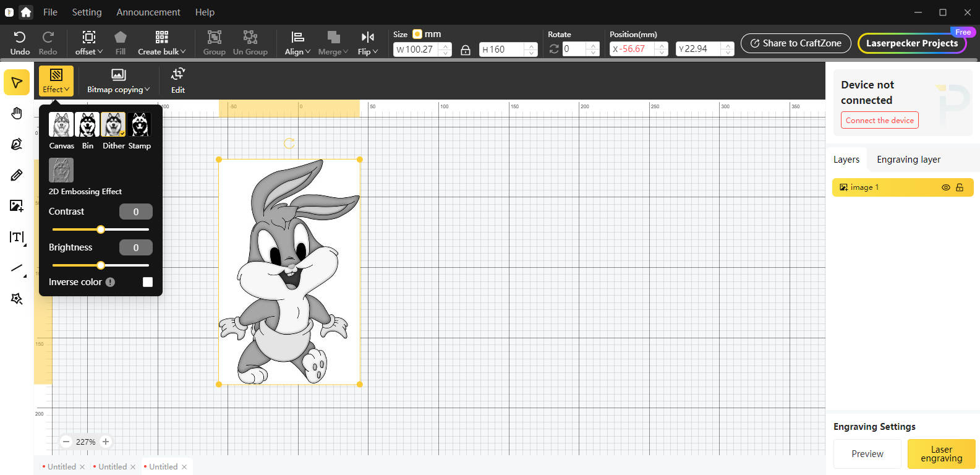Click the Preview button
980x475 pixels.
click(867, 454)
